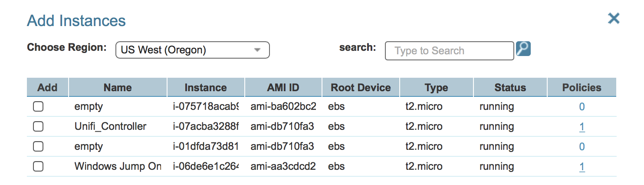Select the checkbox for instance i-075718acab
Viewport: 644px width, 185px height.
38,106
